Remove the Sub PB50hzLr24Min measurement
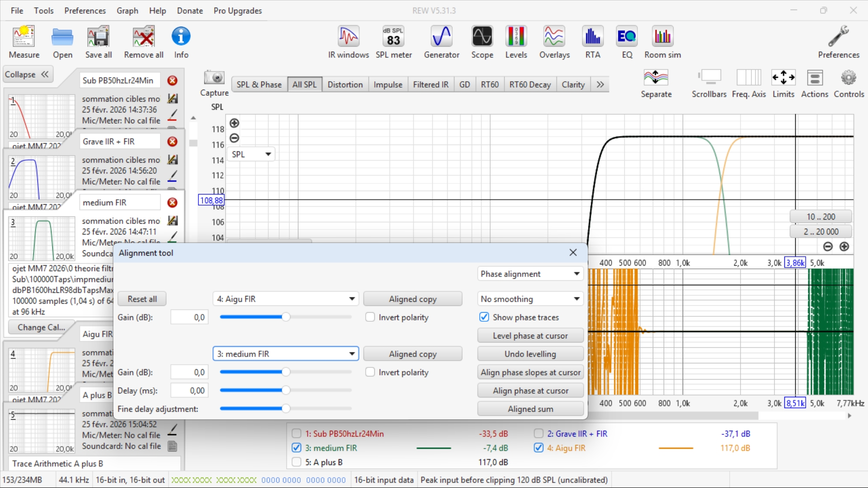 coord(172,80)
